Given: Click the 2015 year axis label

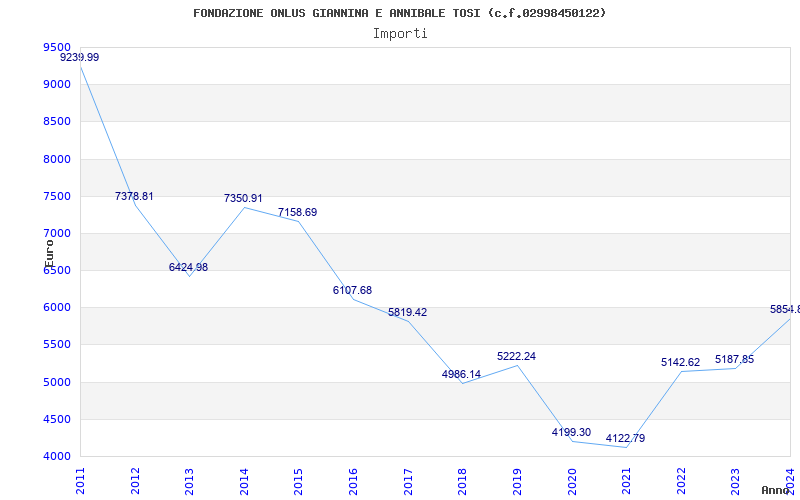Looking at the screenshot, I should 298,481.
